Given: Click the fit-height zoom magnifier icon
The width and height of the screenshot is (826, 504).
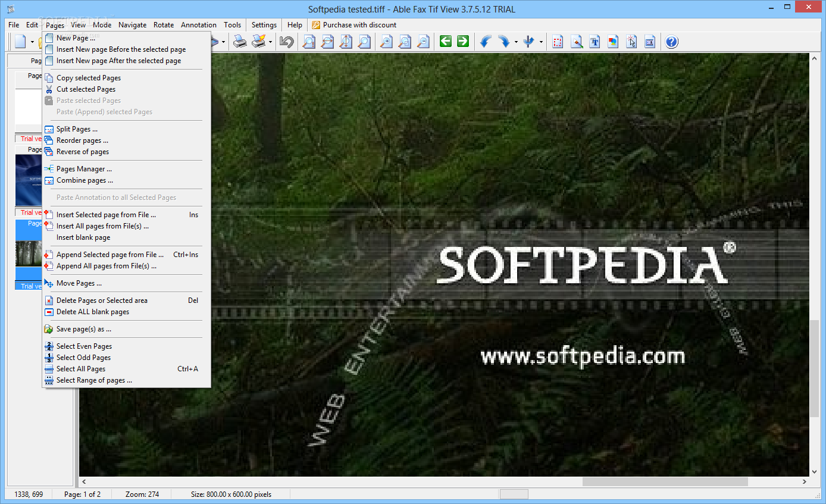Looking at the screenshot, I should point(346,42).
